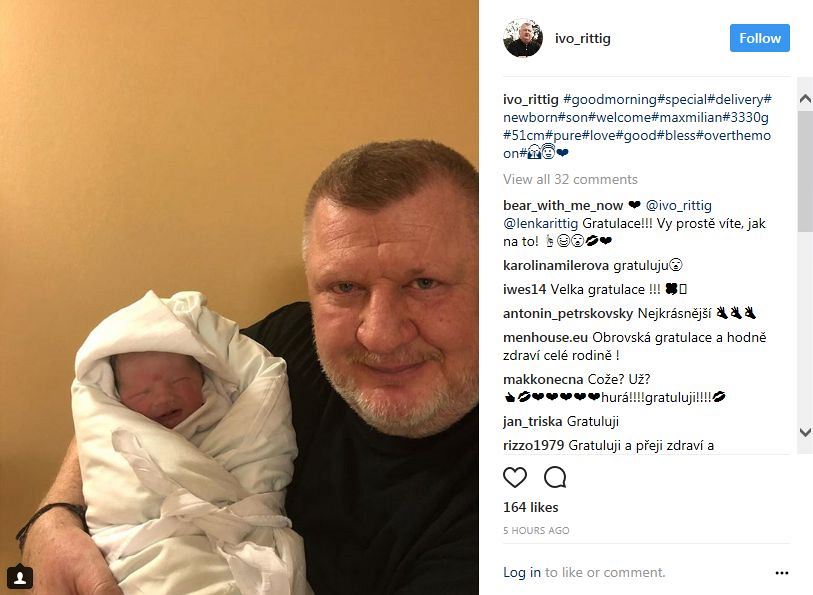Viewport: 813px width, 595px height.
Task: Open the Log in link
Action: (x=522, y=573)
